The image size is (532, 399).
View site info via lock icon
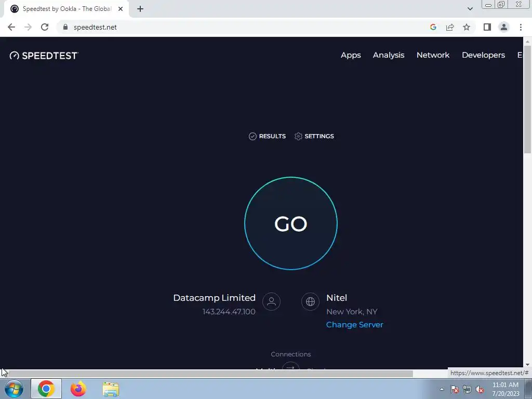tap(65, 27)
